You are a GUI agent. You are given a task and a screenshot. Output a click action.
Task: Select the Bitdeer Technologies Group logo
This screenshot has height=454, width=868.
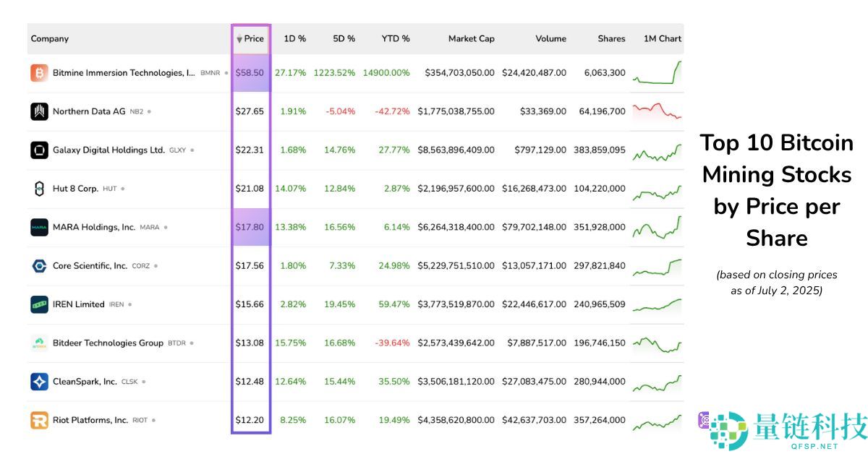click(38, 343)
